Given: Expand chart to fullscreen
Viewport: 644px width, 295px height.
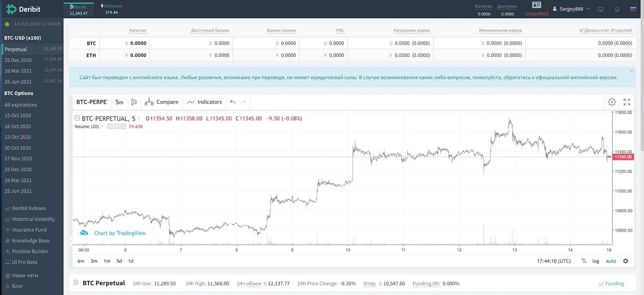Looking at the screenshot, I should click(627, 102).
